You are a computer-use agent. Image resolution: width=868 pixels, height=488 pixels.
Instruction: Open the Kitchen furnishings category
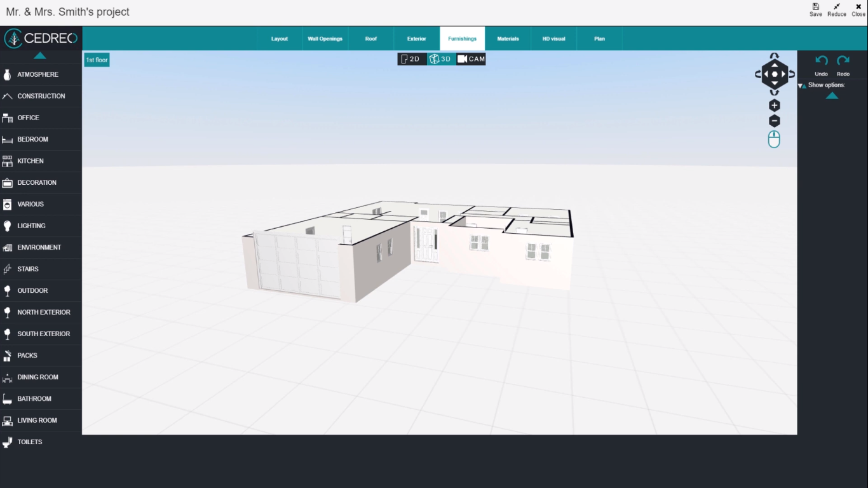pyautogui.click(x=31, y=161)
